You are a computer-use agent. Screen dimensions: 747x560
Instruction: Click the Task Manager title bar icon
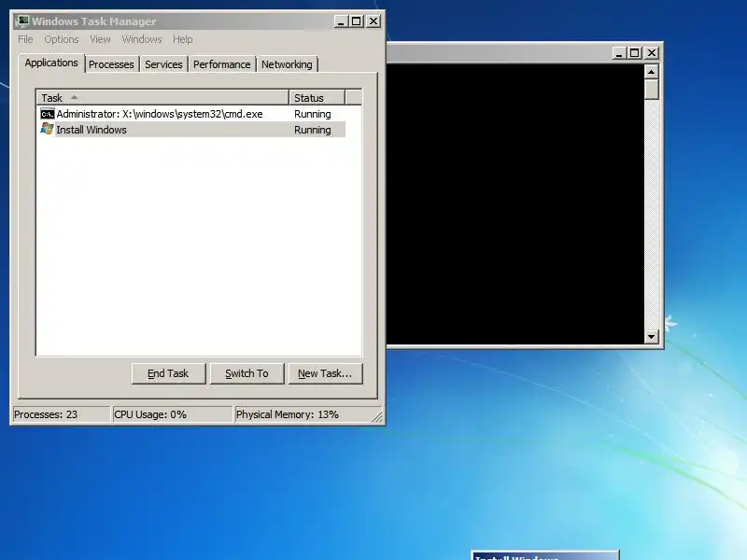22,21
